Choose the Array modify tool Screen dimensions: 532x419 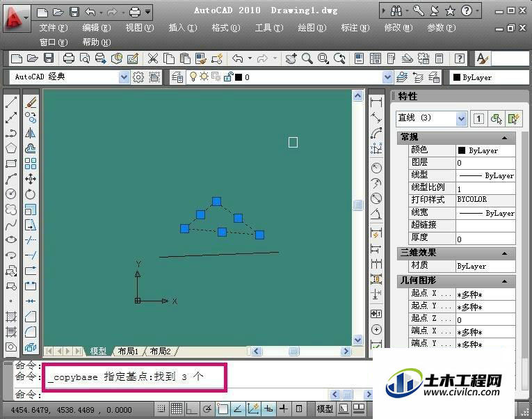point(31,164)
